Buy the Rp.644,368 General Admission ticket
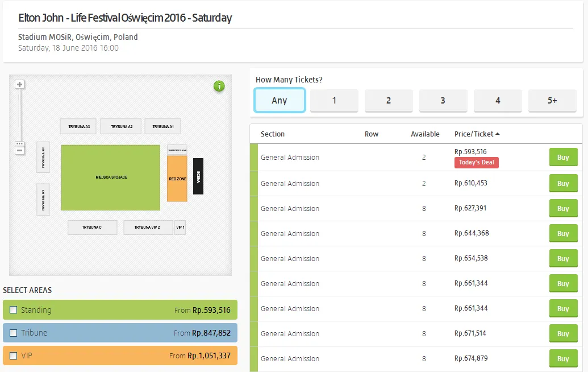Viewport: 588px width, 372px height. click(563, 233)
